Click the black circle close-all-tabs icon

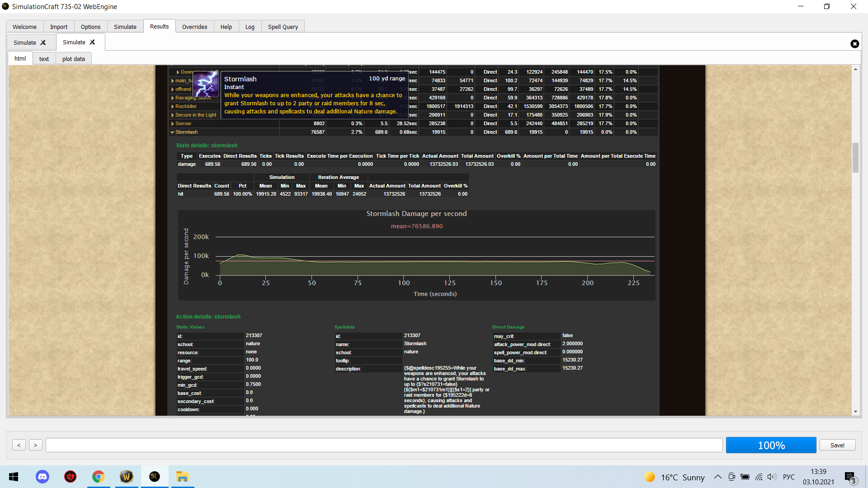(854, 44)
